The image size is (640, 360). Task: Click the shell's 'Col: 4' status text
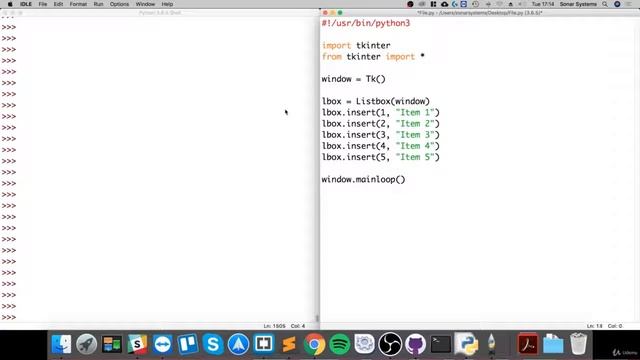[298, 326]
